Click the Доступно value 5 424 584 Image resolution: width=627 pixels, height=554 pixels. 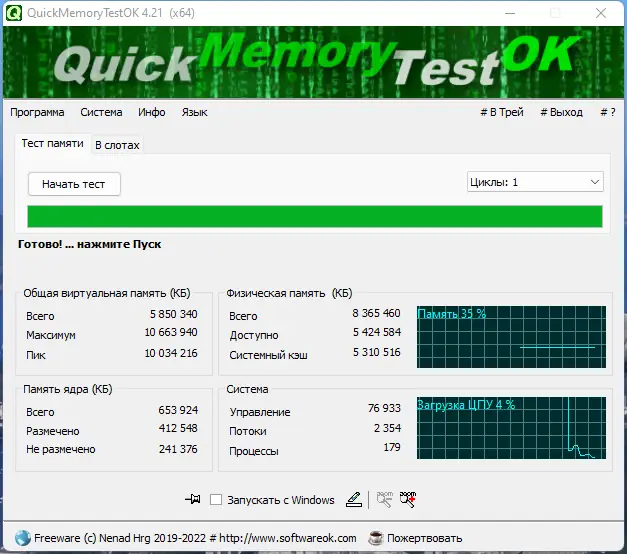[x=377, y=332]
